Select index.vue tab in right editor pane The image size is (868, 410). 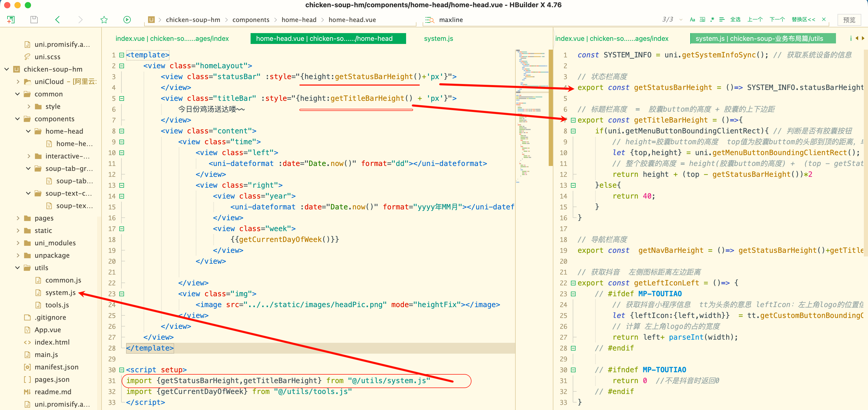pos(611,39)
